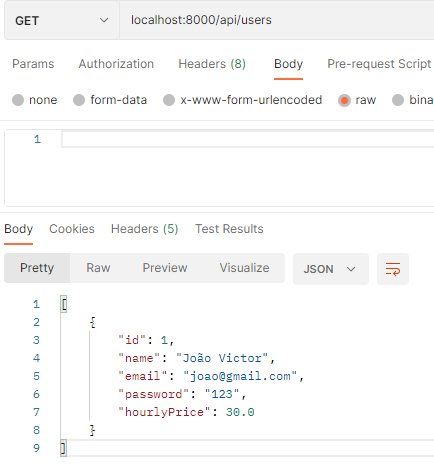The height and width of the screenshot is (467, 434).
Task: Click the opening brace on response line 2
Action: tap(93, 322)
